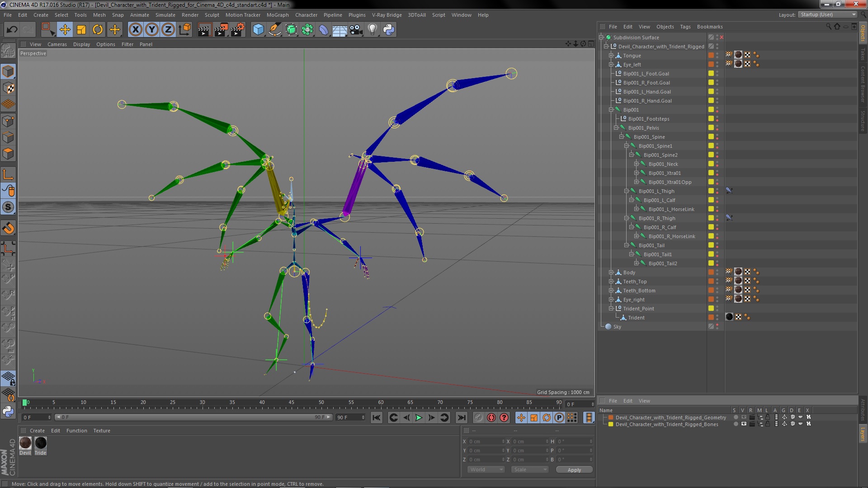Collapse the Bip001_L_Thigh hierarchy
868x488 pixels.
pos(626,191)
